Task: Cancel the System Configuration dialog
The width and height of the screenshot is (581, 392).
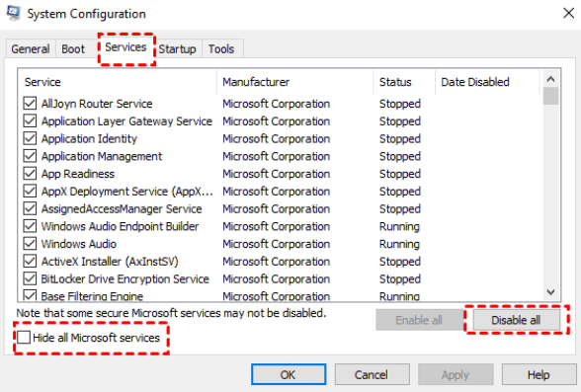Action: point(372,374)
